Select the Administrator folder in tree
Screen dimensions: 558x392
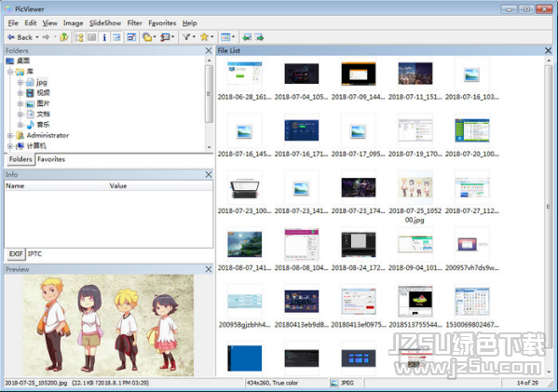tap(48, 136)
